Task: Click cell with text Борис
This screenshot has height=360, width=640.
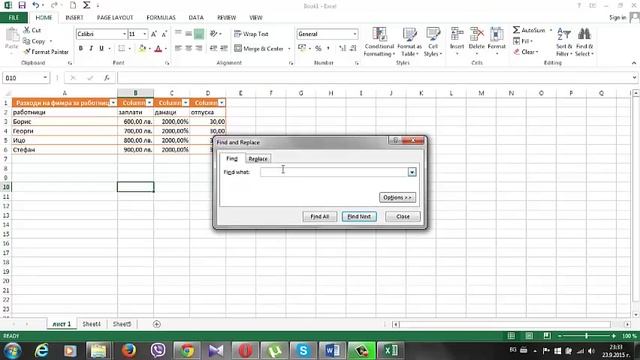Action: click(64, 122)
